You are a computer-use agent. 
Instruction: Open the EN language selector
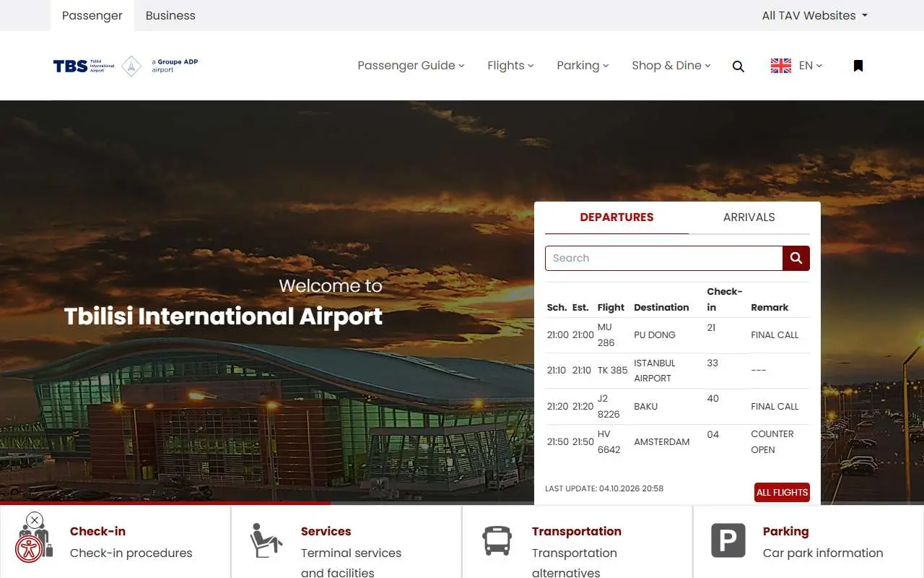pos(811,66)
